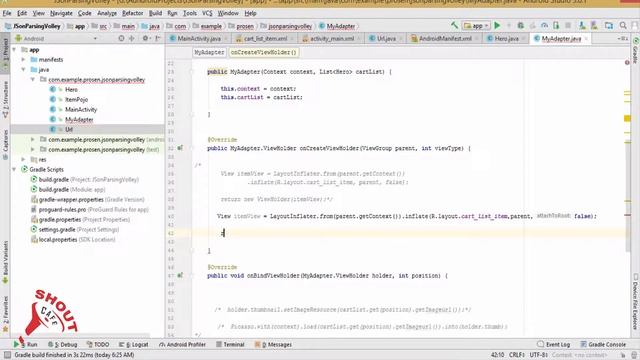
Task: Click the Make Project hammer icon
Action: 454,25
